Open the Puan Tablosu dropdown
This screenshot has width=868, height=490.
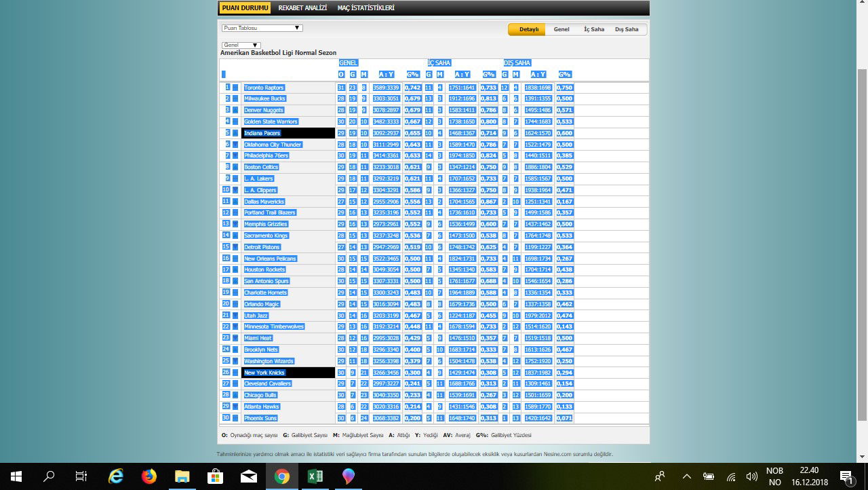262,28
